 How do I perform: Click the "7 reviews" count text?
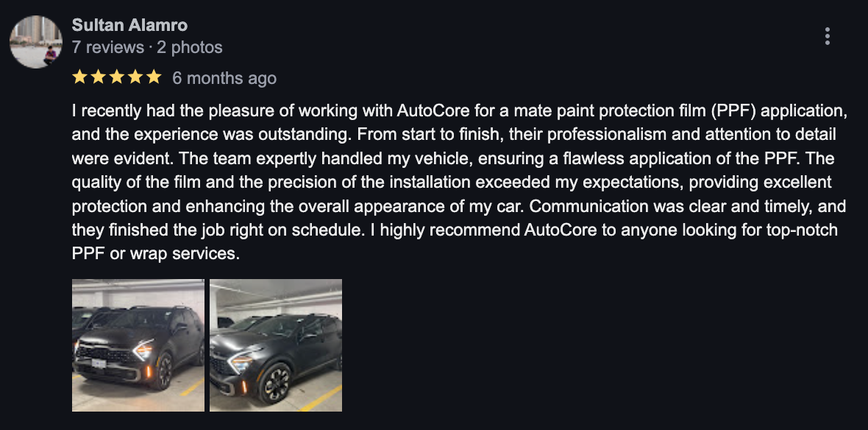[107, 48]
